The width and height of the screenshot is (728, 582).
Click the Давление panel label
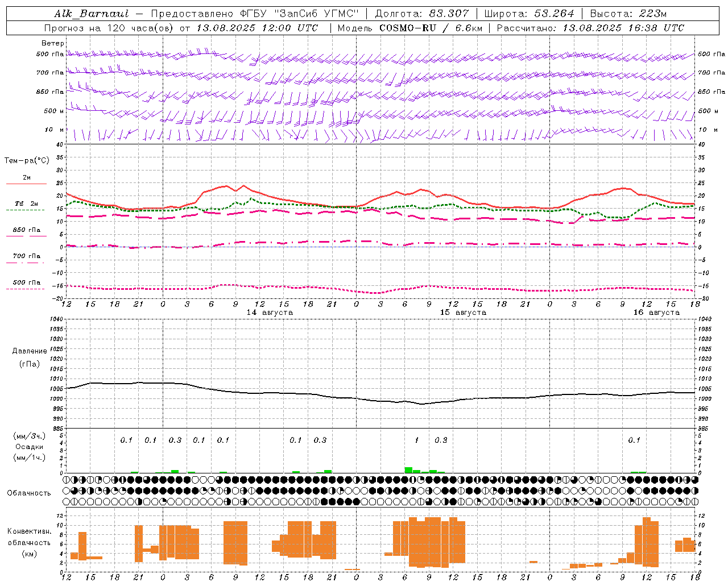coord(29,351)
